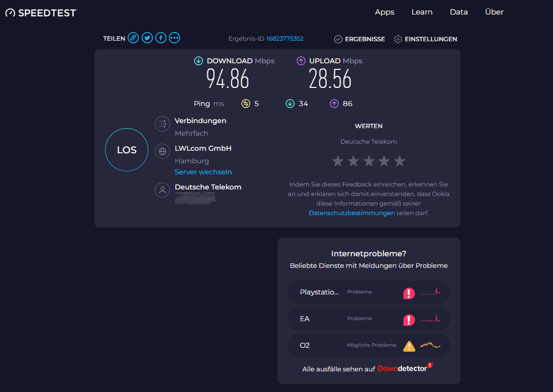
Task: Click the Speedtest logo
Action: tap(41, 13)
